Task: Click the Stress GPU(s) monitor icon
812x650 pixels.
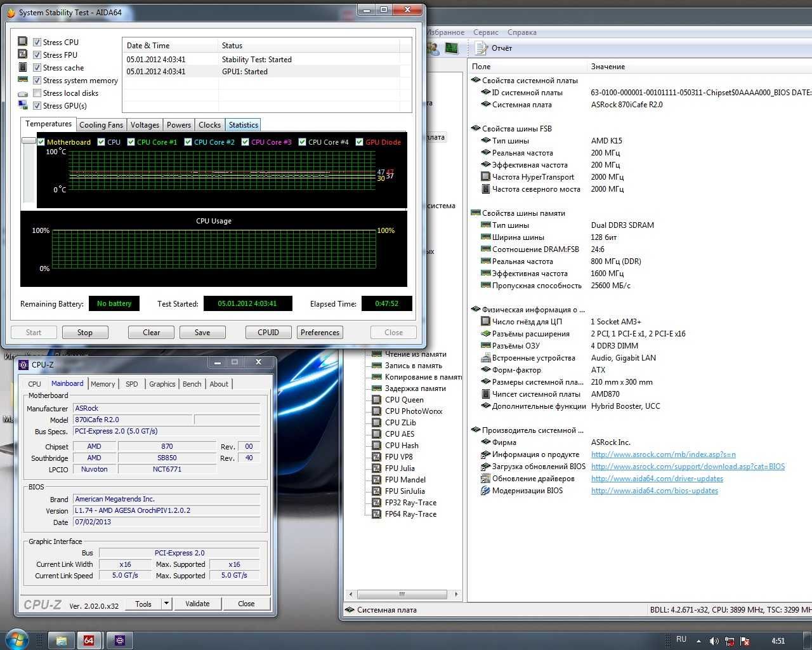Action: tap(23, 105)
